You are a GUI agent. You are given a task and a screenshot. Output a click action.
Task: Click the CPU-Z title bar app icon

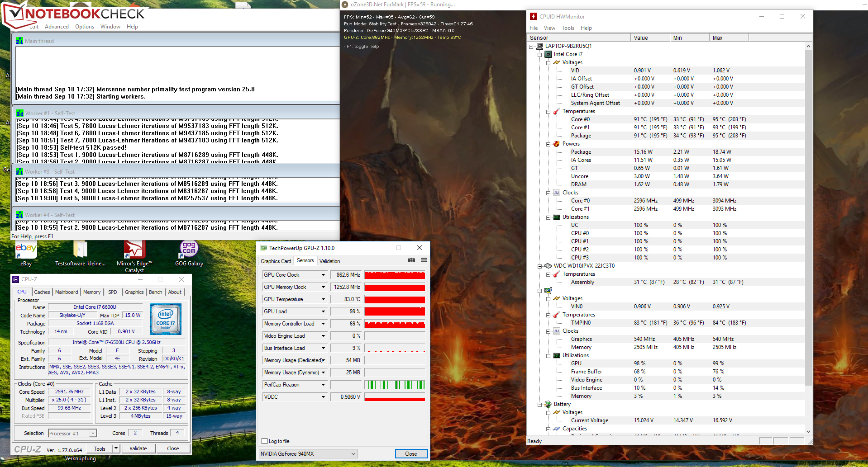click(x=15, y=279)
